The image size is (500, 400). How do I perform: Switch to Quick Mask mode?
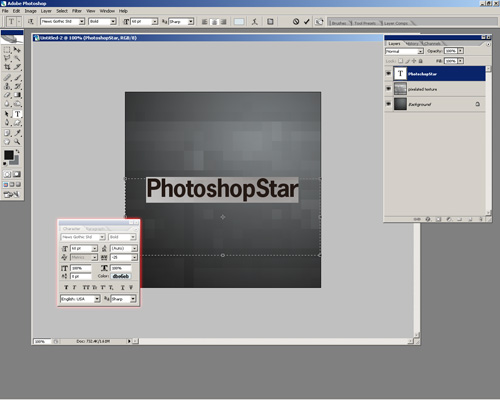(17, 174)
